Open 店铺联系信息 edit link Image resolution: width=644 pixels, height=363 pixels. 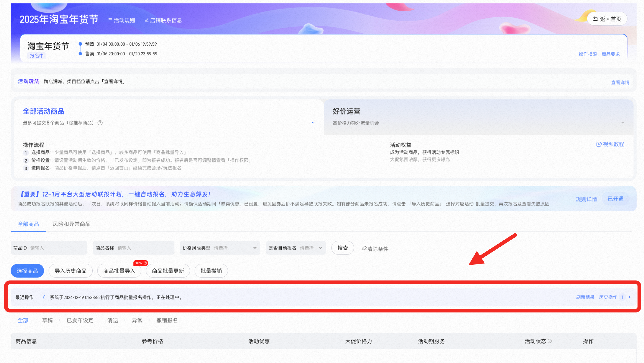click(x=163, y=20)
